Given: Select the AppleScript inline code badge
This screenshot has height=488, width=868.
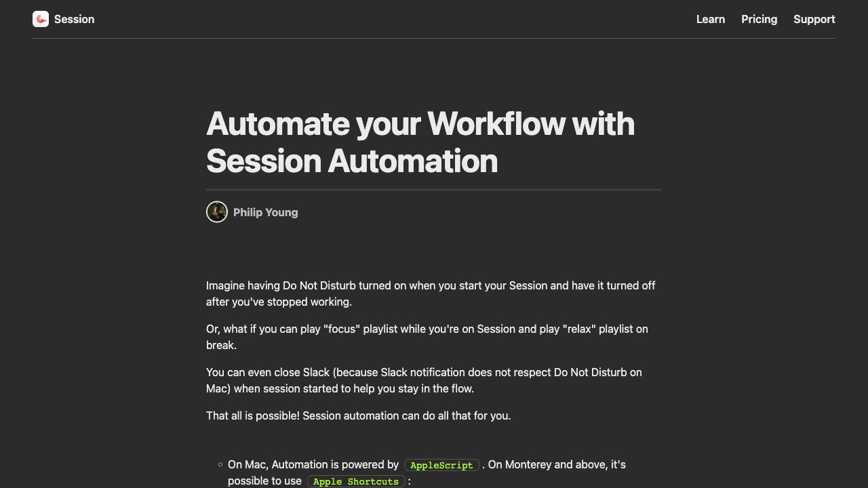Looking at the screenshot, I should (x=441, y=465).
